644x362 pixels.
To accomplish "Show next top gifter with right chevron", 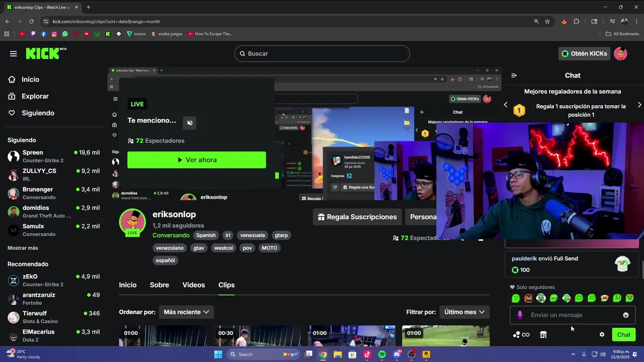I will click(x=639, y=105).
